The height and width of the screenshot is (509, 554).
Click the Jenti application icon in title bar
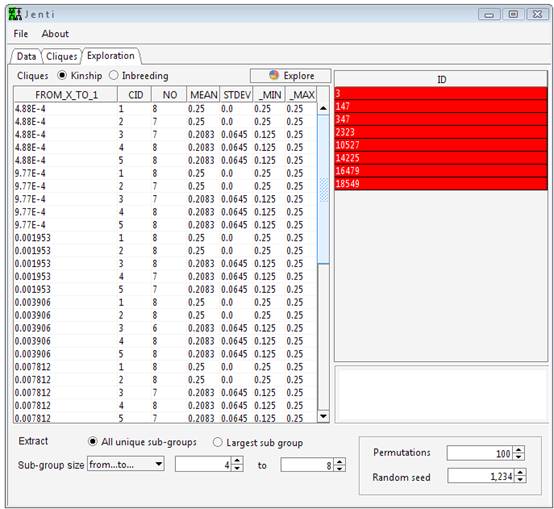tap(14, 14)
